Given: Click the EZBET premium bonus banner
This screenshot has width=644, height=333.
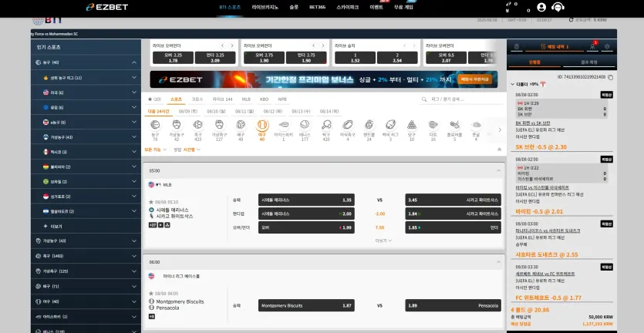Looking at the screenshot, I should tap(324, 79).
